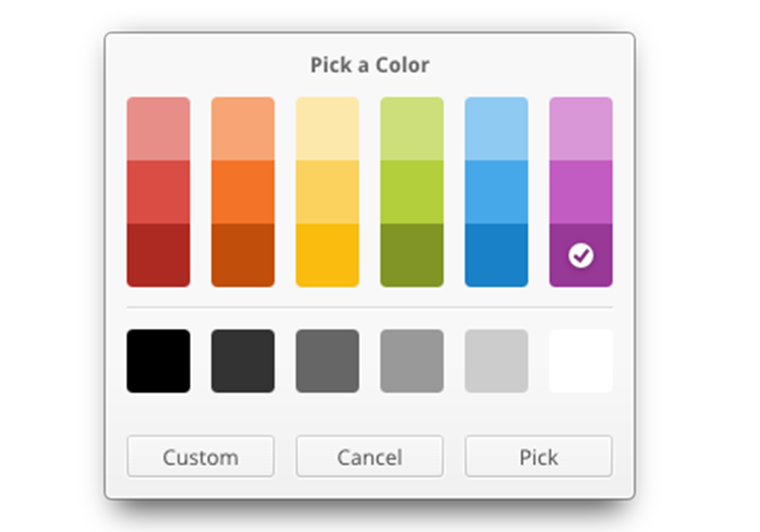Image resolution: width=760 pixels, height=532 pixels.
Task: Choose the white grayscale swatch
Action: (x=581, y=361)
